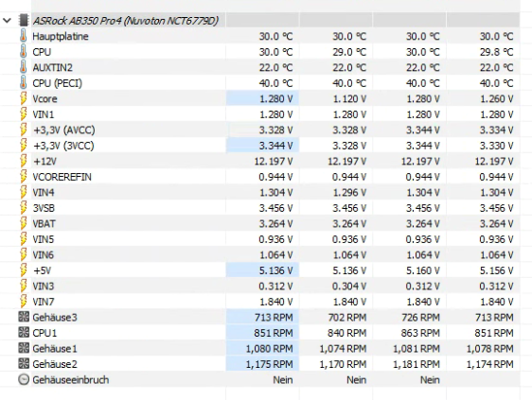Viewport: 532px width, 400px height.
Task: Select ASRock AB350 Pro4 (Nuvoton NCT6779D) header
Action: click(x=125, y=21)
